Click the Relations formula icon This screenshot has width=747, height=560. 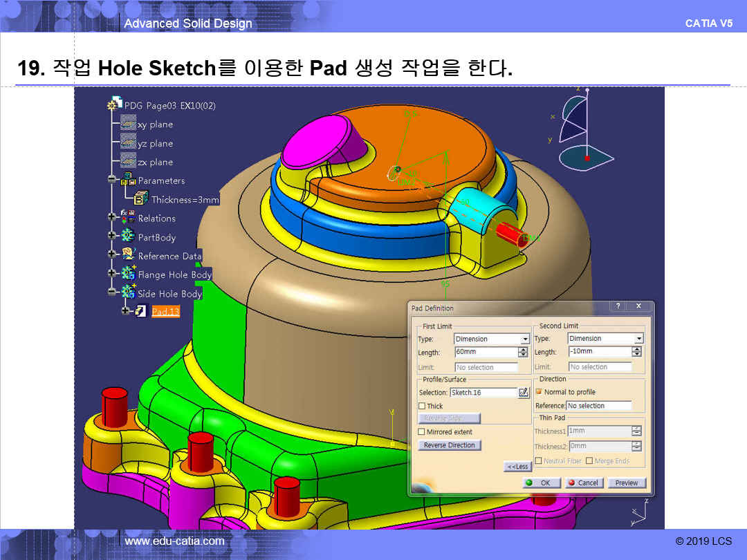[128, 218]
